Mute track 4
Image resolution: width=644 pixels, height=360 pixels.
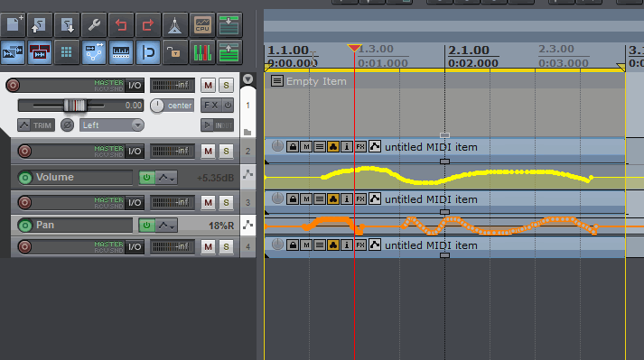click(x=209, y=246)
